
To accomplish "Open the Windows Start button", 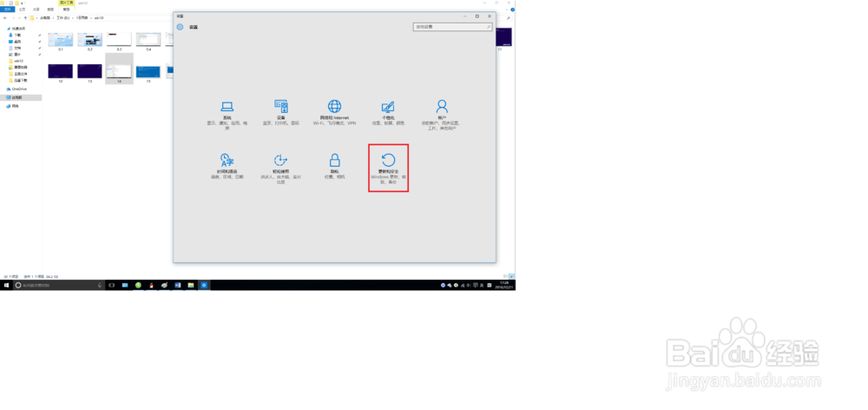I will pyautogui.click(x=7, y=285).
